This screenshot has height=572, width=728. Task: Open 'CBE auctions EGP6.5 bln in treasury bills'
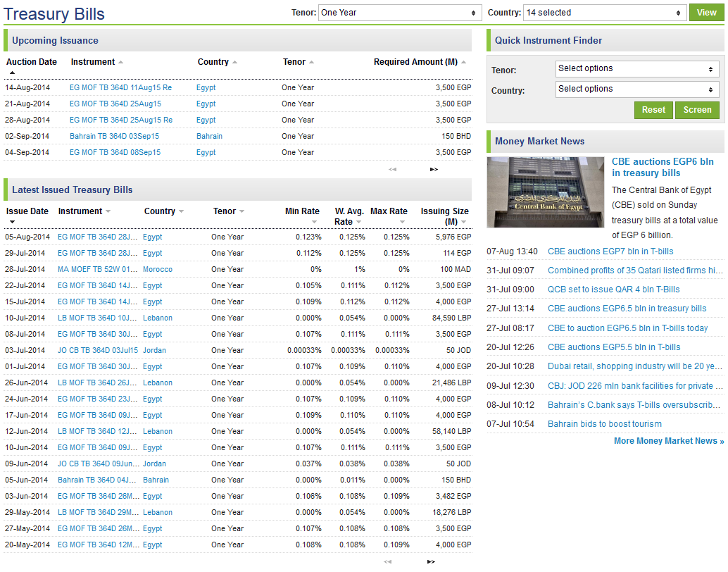[627, 309]
